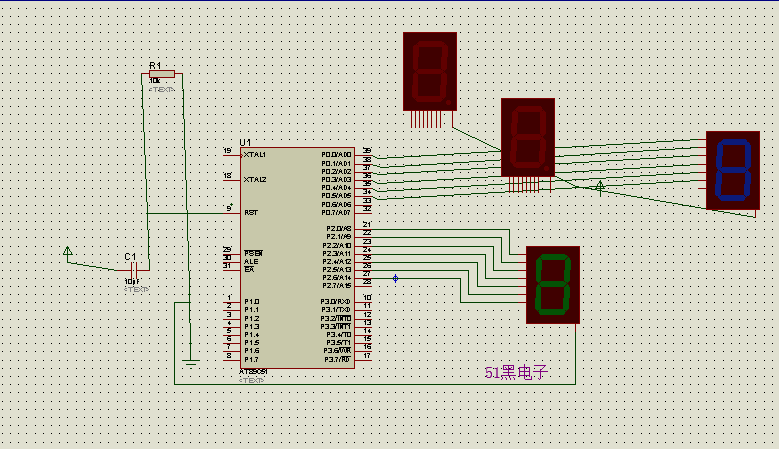Click the AT89C51 part name label
The image size is (779, 449).
[253, 372]
